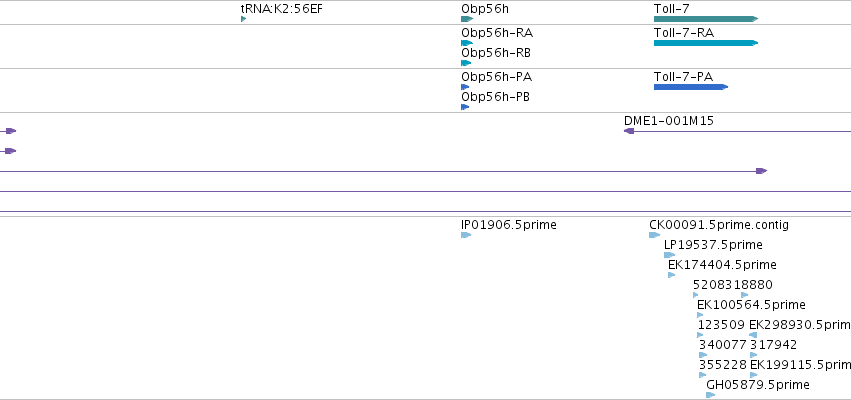Click the GH05879.5prime EST arrow
The image size is (851, 400).
[711, 395]
